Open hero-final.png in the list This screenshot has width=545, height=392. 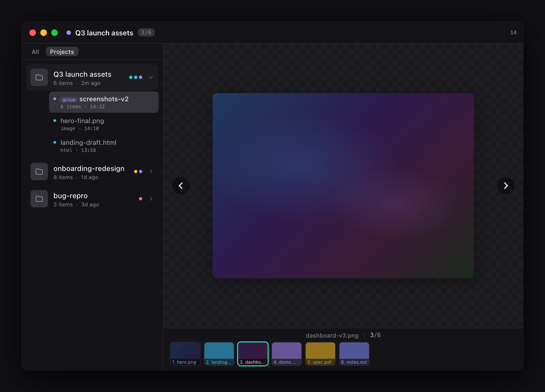(x=104, y=124)
